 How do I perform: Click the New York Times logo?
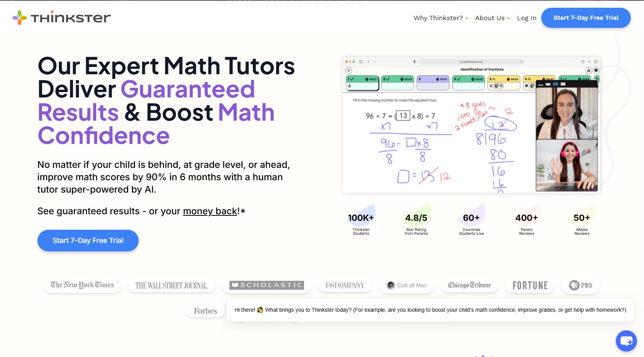tap(82, 285)
